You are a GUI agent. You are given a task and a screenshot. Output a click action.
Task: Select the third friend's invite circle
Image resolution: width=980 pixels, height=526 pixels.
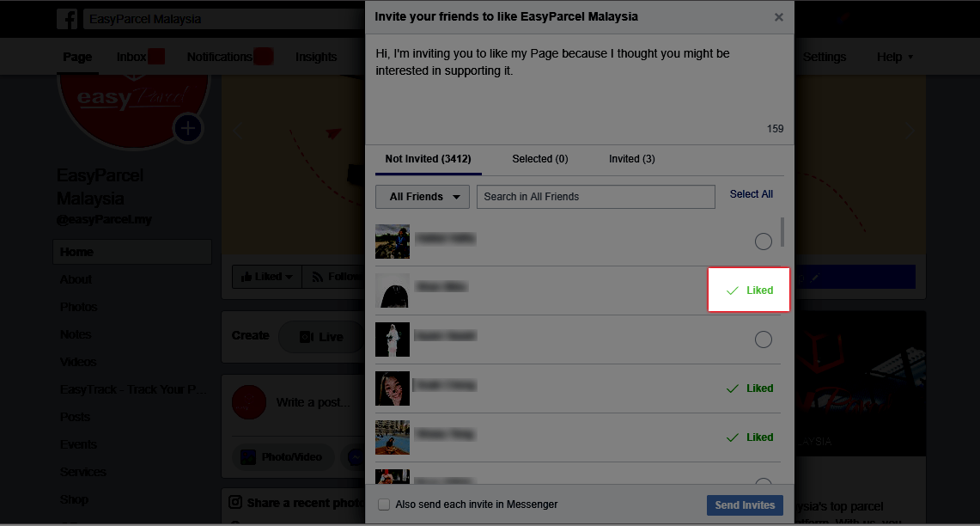pos(763,339)
